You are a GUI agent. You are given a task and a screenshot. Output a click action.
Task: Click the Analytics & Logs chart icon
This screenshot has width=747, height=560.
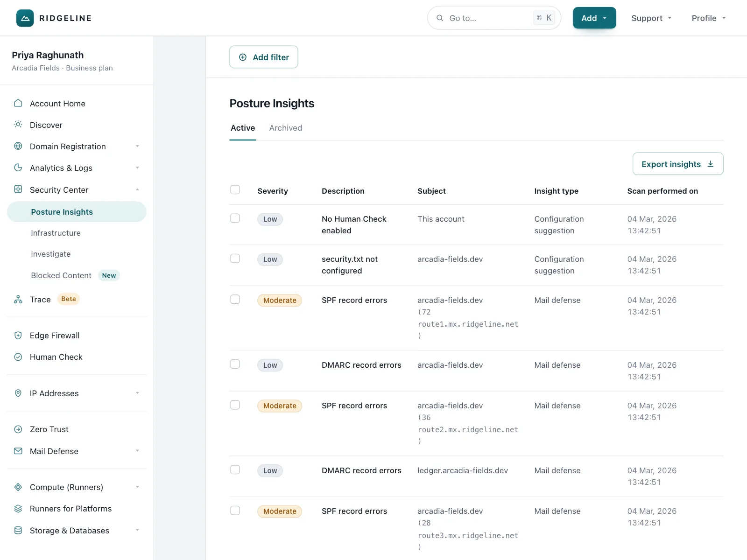pos(18,168)
